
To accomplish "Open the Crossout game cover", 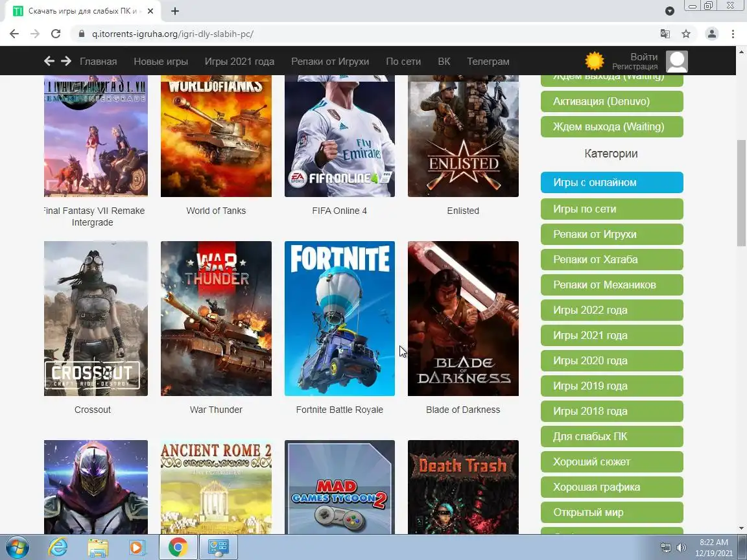I will 96,319.
